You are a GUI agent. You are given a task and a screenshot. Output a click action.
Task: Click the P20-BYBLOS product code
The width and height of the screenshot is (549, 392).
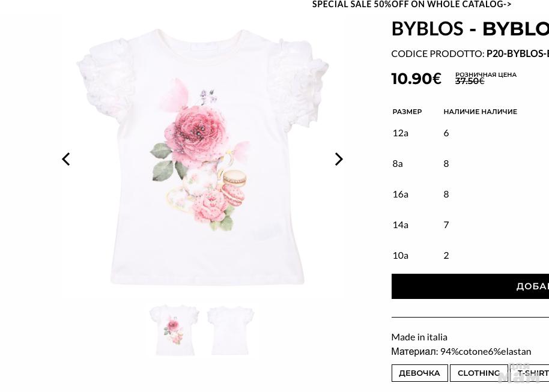coord(517,53)
